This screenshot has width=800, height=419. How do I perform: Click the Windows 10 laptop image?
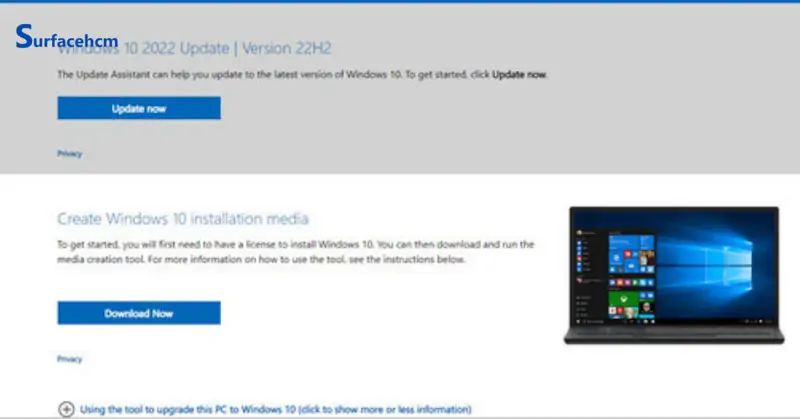point(672,275)
